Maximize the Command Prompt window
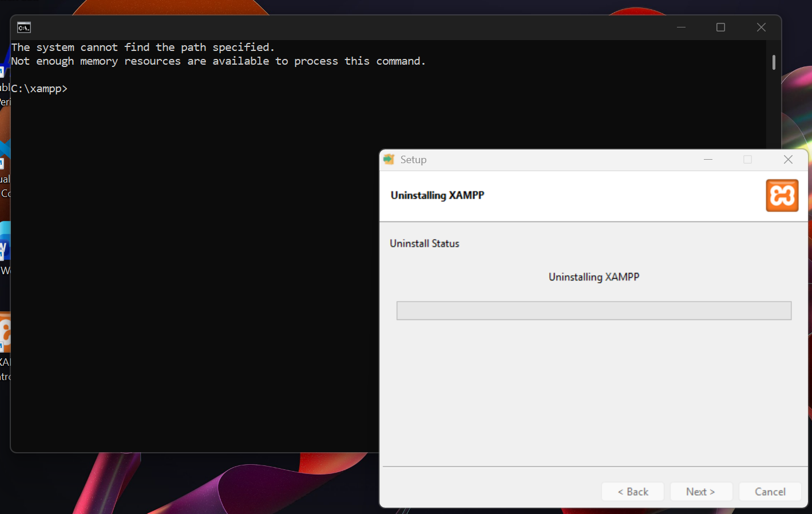 tap(720, 27)
